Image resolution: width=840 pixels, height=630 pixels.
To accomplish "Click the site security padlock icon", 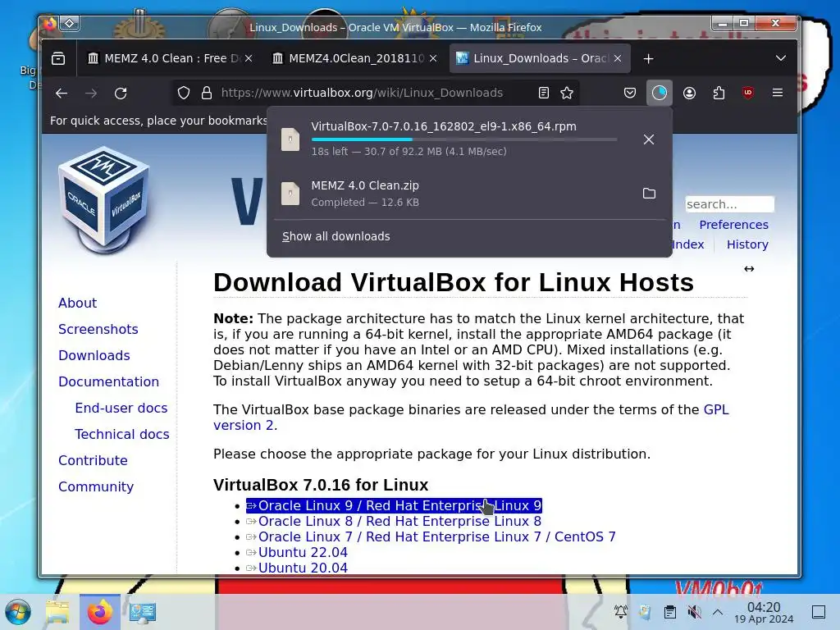I will 206,94.
